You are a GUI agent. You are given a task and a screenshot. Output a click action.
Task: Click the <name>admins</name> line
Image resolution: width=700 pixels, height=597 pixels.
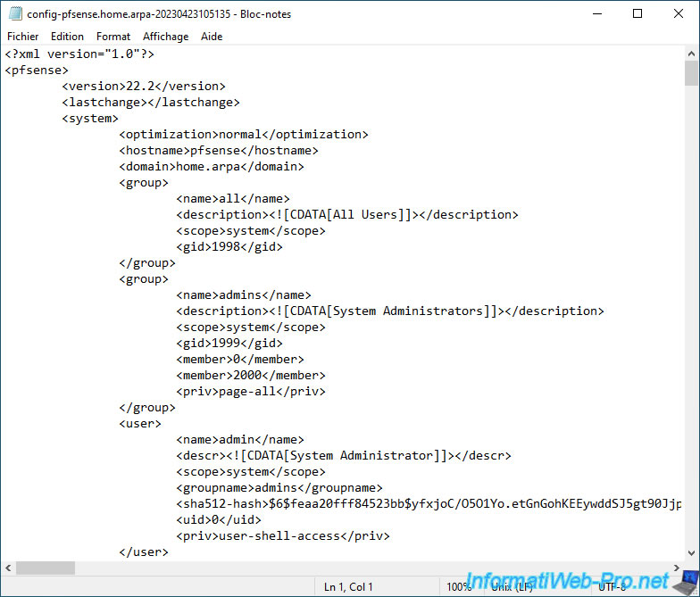click(x=244, y=294)
